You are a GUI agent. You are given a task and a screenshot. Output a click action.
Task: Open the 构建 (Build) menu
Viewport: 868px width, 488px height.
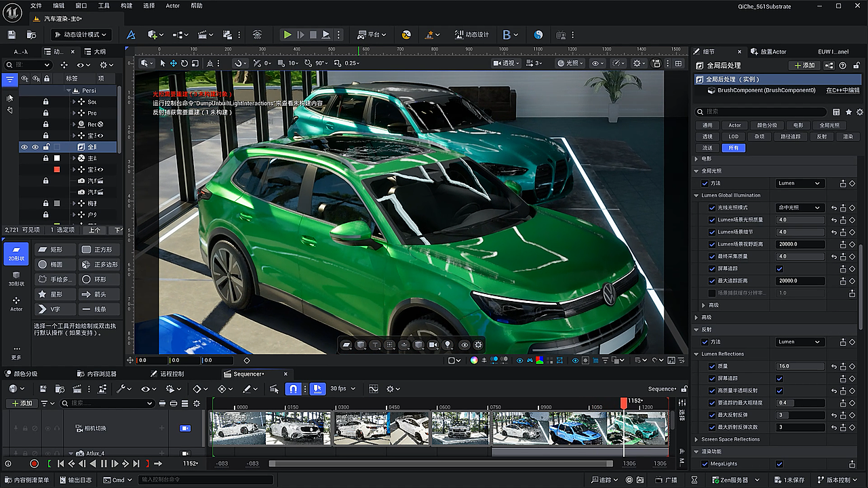[x=126, y=5]
